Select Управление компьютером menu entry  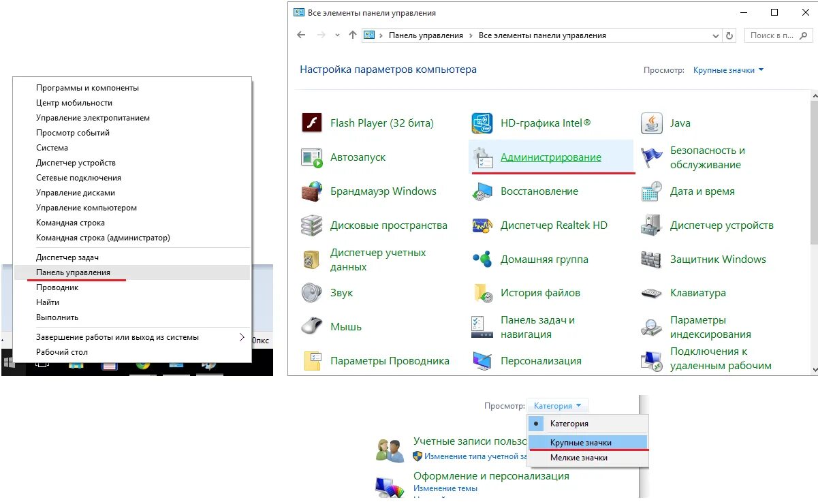pyautogui.click(x=133, y=208)
